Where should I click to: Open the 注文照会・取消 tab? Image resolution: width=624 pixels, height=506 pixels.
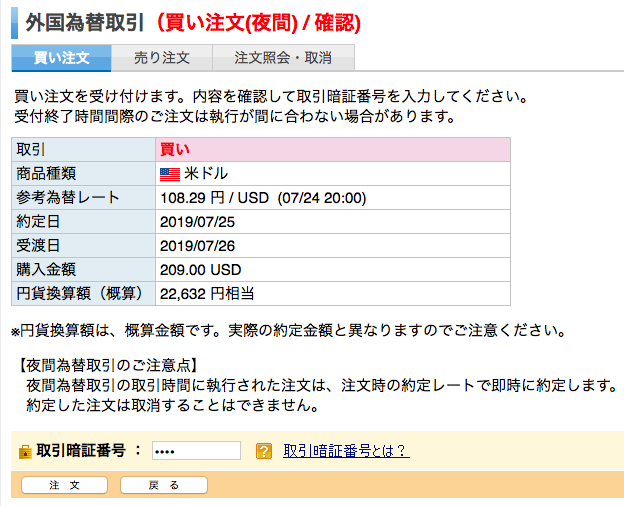pyautogui.click(x=283, y=58)
